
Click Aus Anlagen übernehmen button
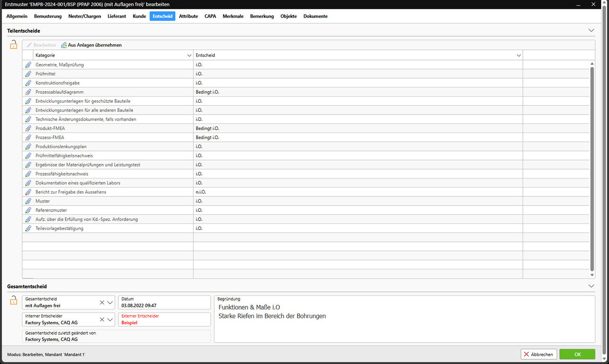click(91, 45)
